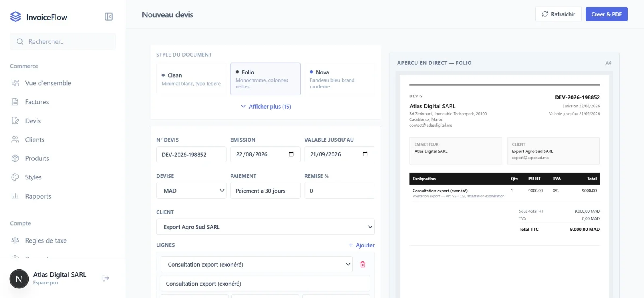Open calendar picker for Emission date
The image size is (644, 298).
click(x=291, y=154)
